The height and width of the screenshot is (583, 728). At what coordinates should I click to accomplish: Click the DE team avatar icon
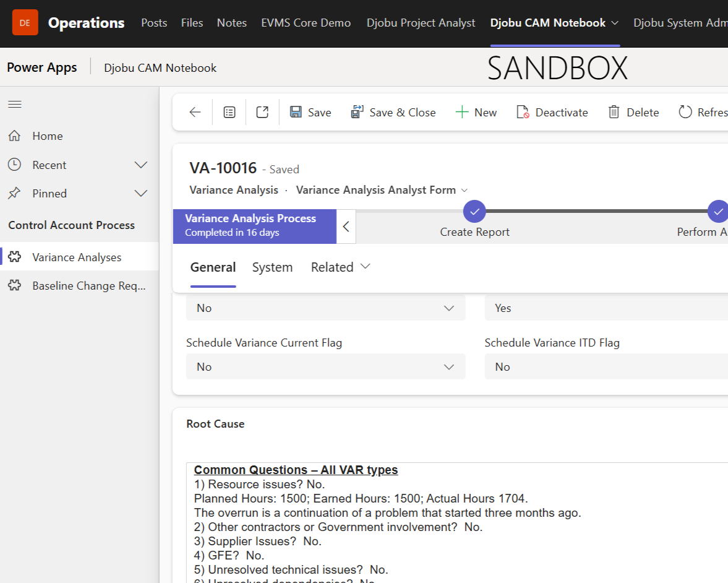click(x=25, y=23)
